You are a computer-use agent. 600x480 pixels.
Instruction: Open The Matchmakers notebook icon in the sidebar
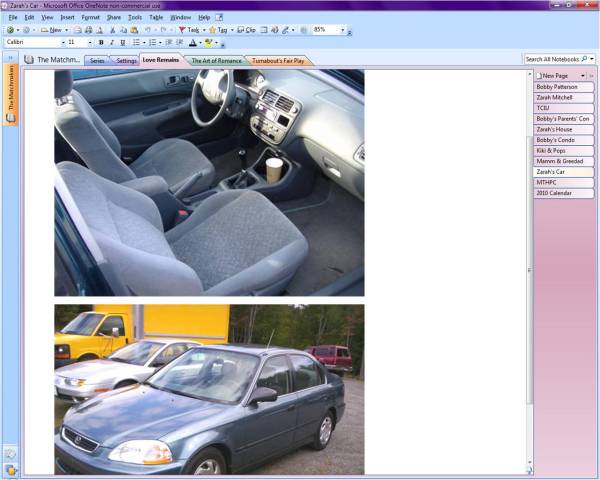pyautogui.click(x=11, y=117)
